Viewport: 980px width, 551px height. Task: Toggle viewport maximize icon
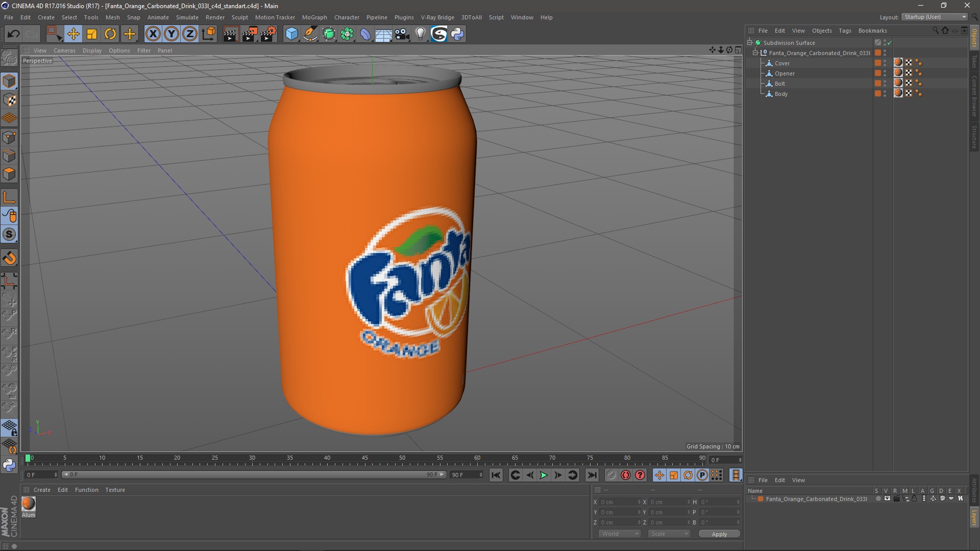tap(738, 50)
